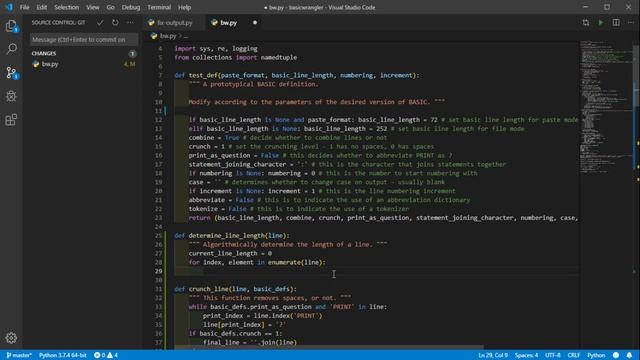This screenshot has width=640, height=360.
Task: Click the def test_def function line
Action: point(297,75)
